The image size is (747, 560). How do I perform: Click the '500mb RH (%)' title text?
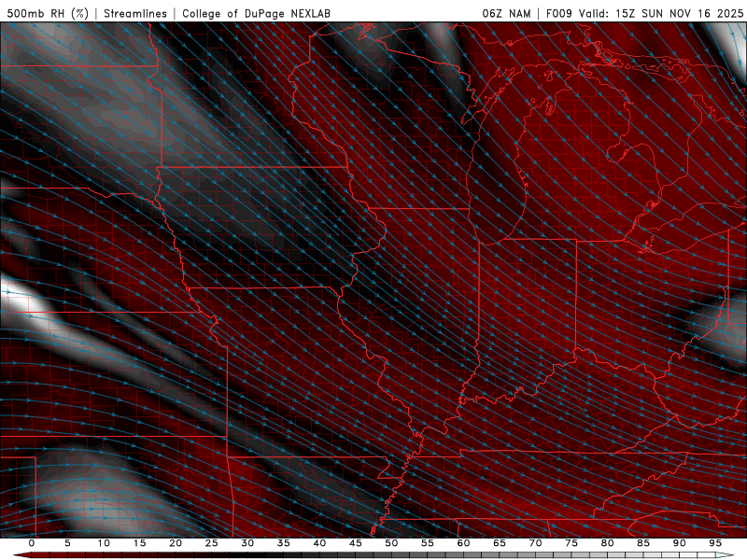point(48,13)
